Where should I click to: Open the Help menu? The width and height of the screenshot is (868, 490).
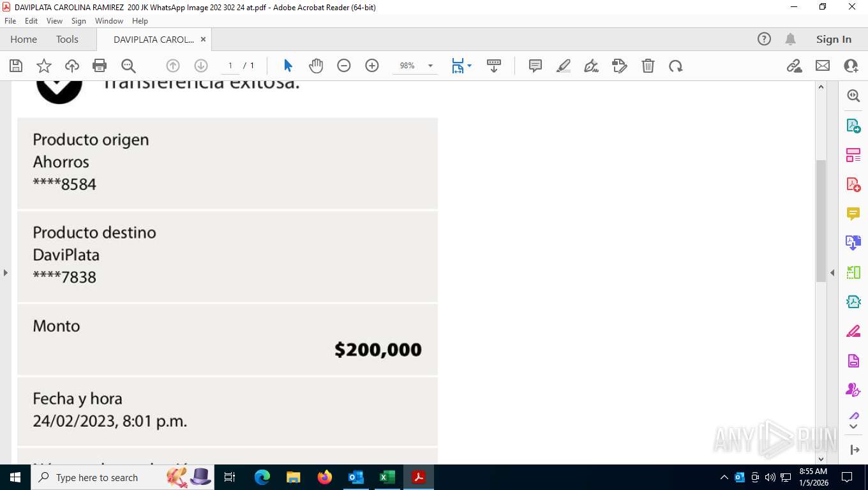(140, 21)
